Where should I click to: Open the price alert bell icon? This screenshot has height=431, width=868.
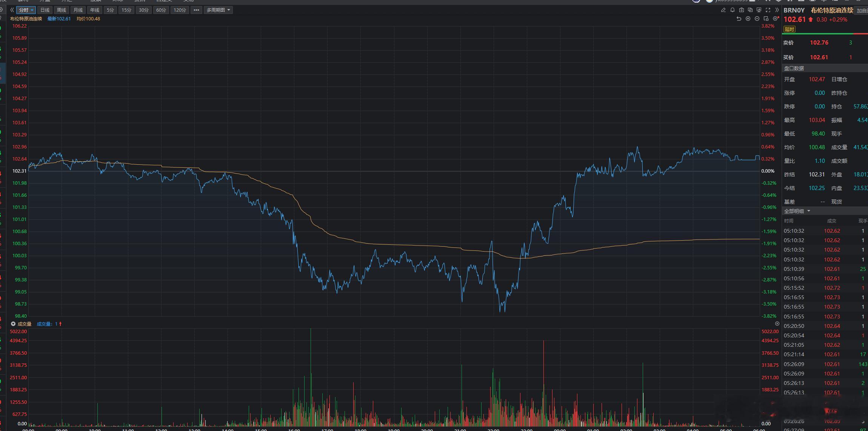pos(733,10)
